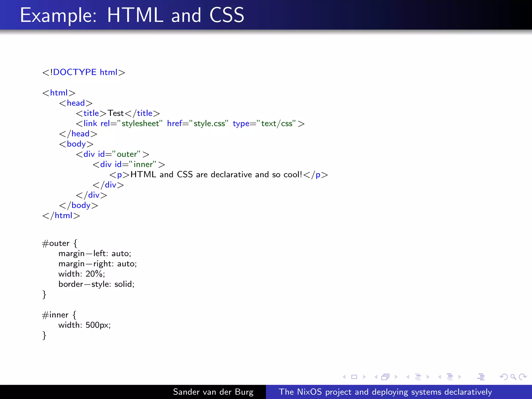The image size is (532, 399).
Task: Click slide title Example: HTML and CSS
Action: (x=132, y=16)
